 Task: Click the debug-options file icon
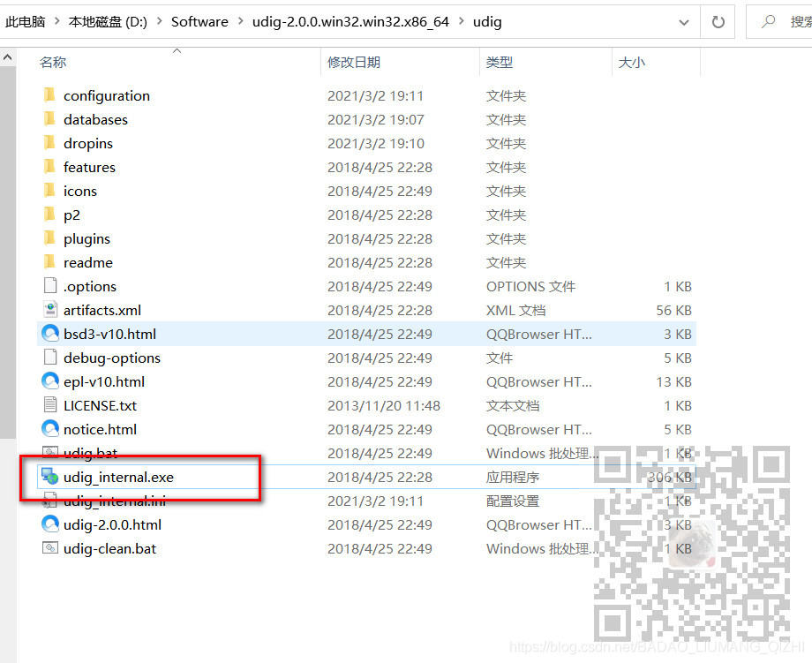[x=50, y=358]
